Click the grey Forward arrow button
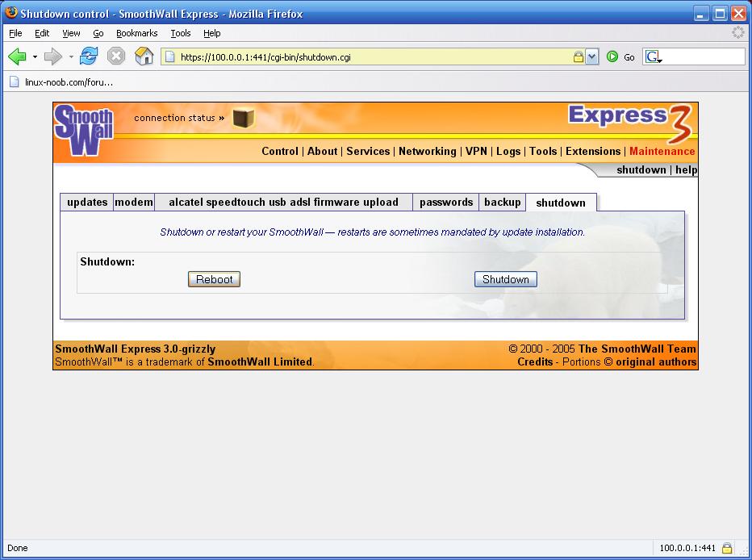The width and height of the screenshot is (752, 560). coord(52,56)
